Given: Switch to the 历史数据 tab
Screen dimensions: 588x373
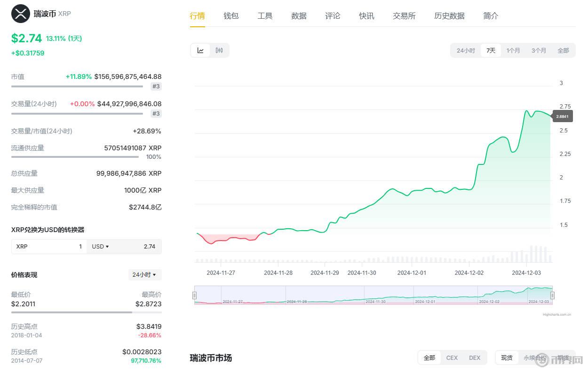Looking at the screenshot, I should pyautogui.click(x=449, y=16).
